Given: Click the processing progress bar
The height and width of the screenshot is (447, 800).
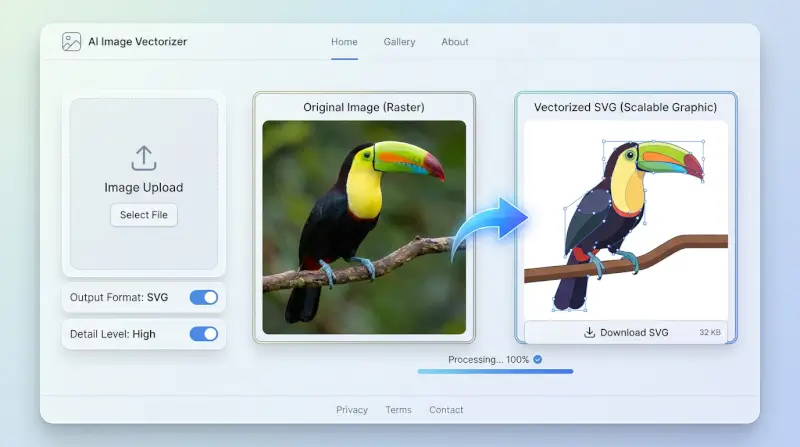Looking at the screenshot, I should click(x=495, y=371).
